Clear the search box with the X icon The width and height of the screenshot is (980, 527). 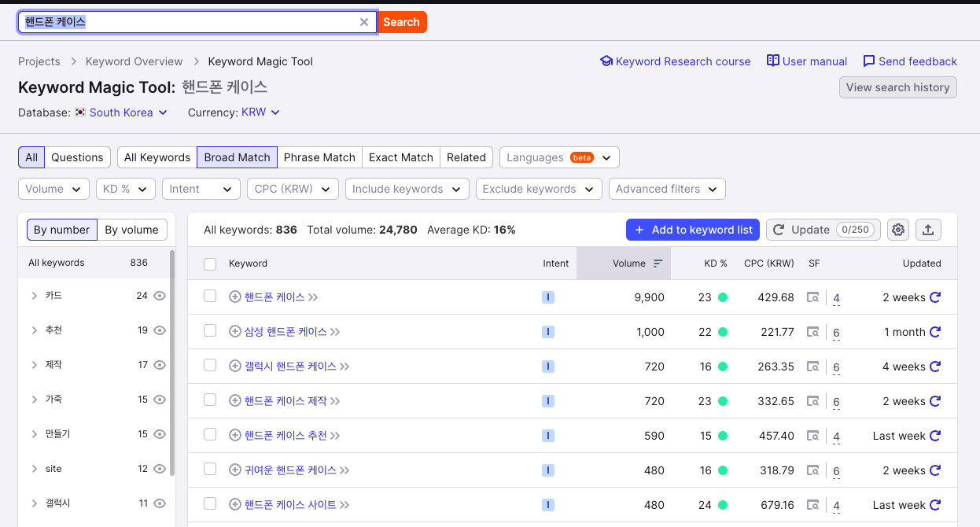click(x=363, y=22)
